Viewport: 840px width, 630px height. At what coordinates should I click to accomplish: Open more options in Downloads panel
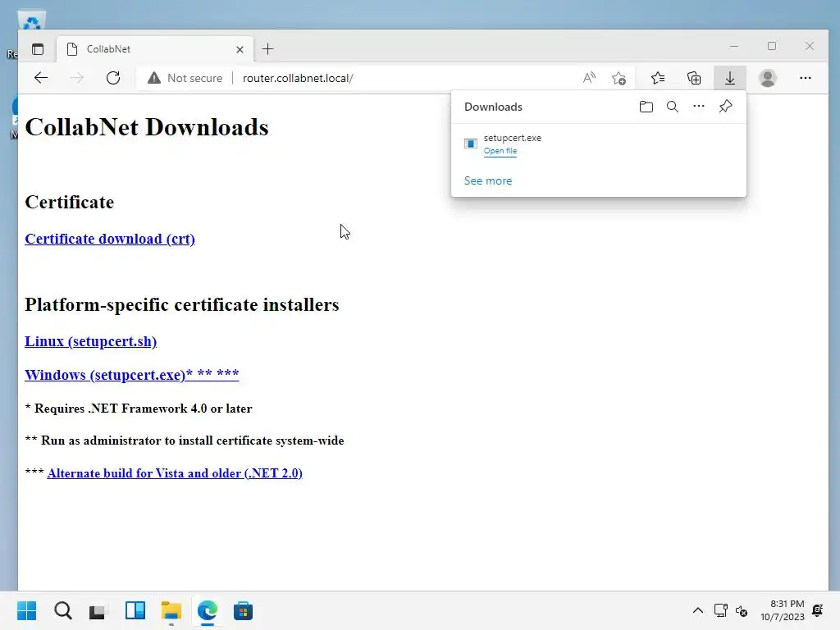pyautogui.click(x=699, y=106)
